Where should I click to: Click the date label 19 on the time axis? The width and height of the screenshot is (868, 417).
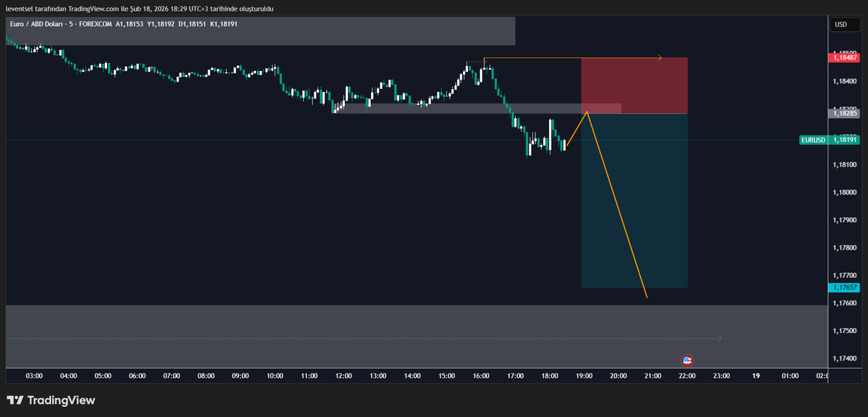(x=756, y=376)
